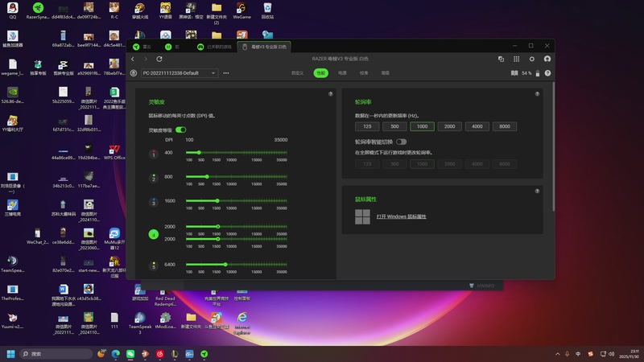Open the Internet Explorer desktop icon

click(242, 323)
